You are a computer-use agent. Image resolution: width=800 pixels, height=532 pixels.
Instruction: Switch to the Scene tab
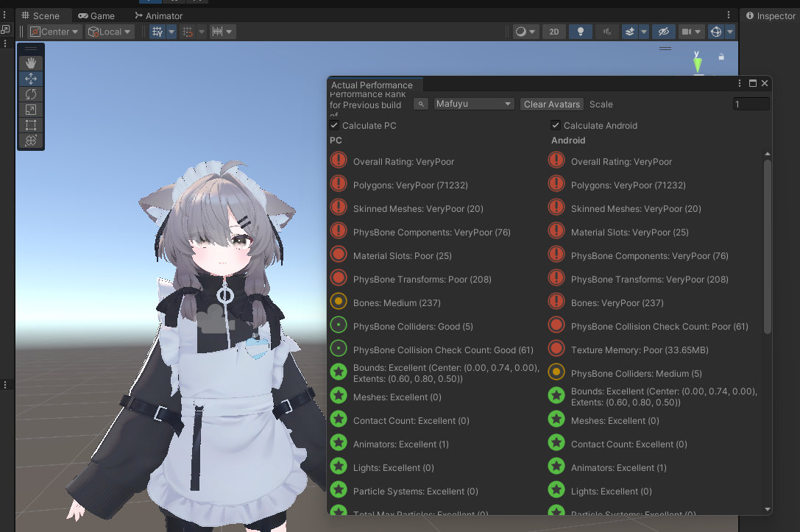pyautogui.click(x=40, y=15)
